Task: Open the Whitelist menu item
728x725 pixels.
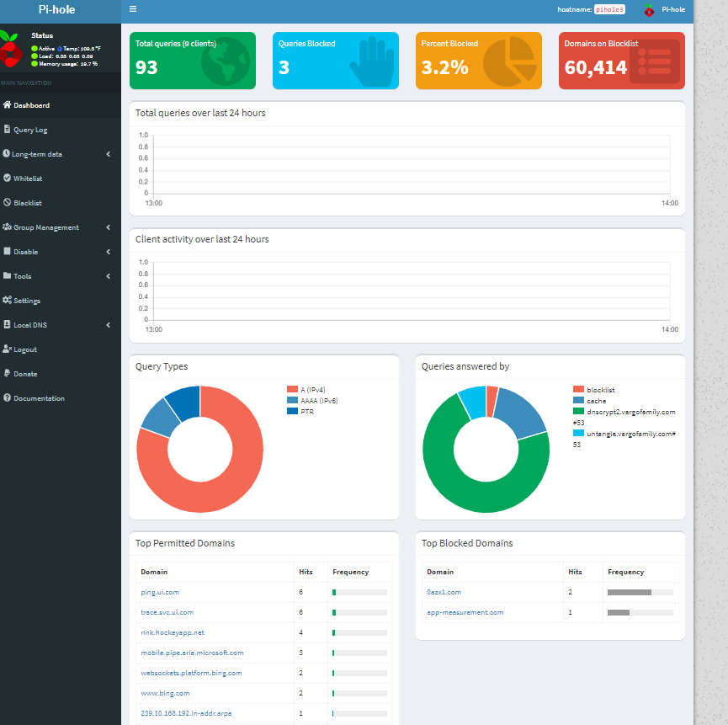Action: (x=61, y=179)
